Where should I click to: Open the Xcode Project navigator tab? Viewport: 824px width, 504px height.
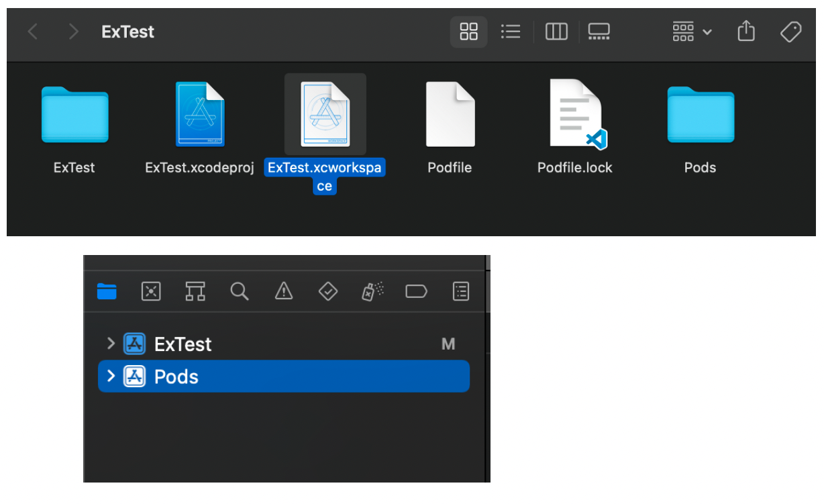click(x=107, y=291)
